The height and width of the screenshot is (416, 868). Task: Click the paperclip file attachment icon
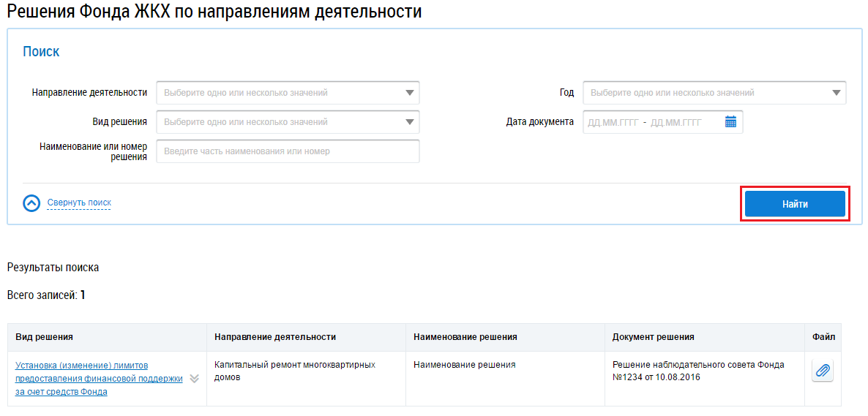[823, 371]
